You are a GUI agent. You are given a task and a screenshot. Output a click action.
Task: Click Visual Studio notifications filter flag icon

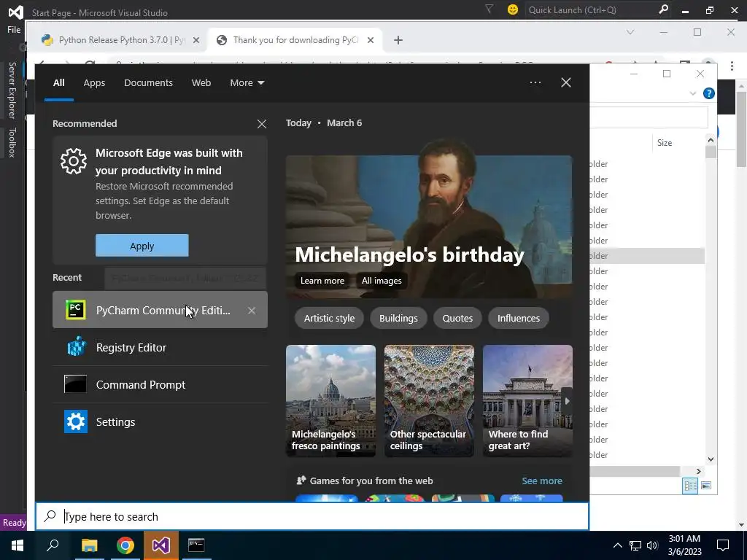tap(489, 9)
